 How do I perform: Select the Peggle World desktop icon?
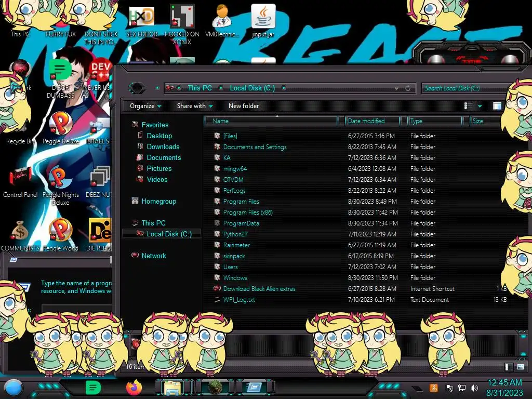pyautogui.click(x=60, y=235)
